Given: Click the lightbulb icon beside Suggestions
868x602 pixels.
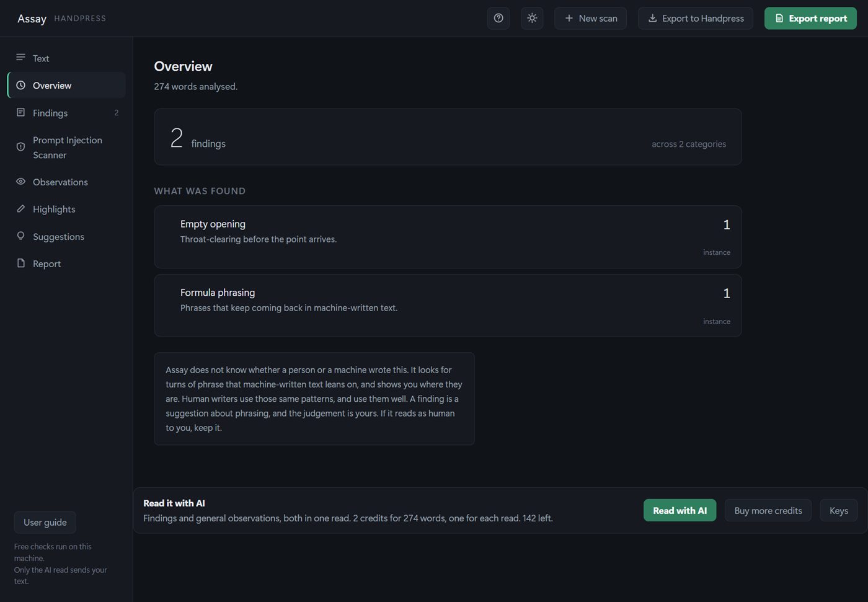Looking at the screenshot, I should click(x=20, y=236).
